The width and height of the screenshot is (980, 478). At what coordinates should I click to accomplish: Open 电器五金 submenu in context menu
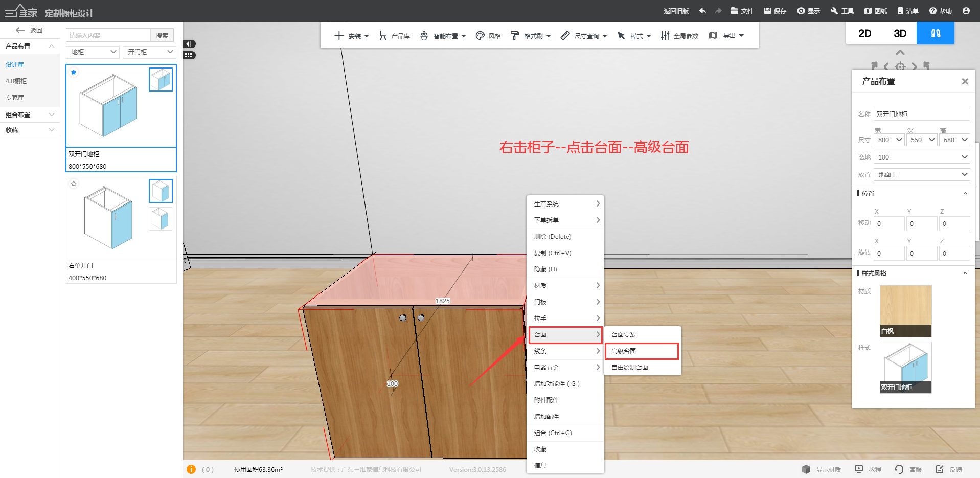click(565, 367)
